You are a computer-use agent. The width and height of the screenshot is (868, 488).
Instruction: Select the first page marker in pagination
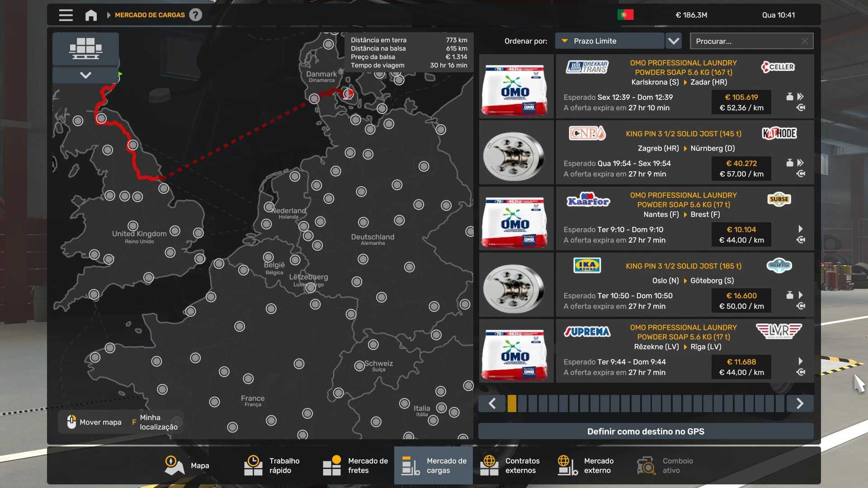pyautogui.click(x=512, y=403)
